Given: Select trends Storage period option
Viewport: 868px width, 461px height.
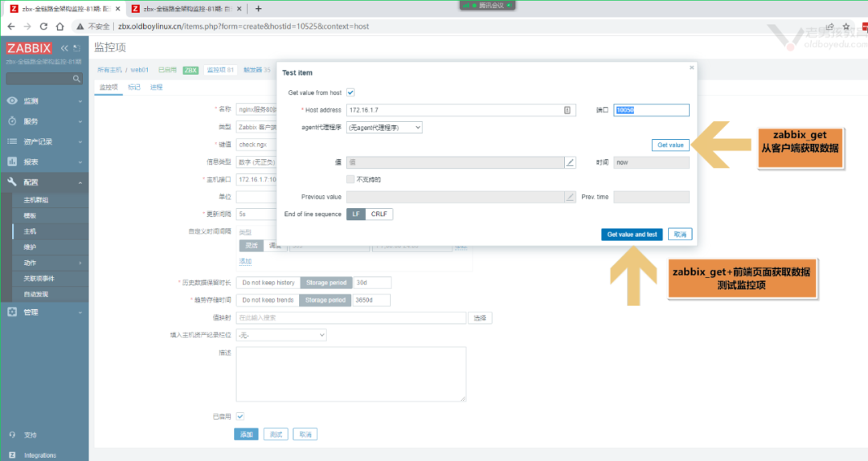Looking at the screenshot, I should pos(325,300).
